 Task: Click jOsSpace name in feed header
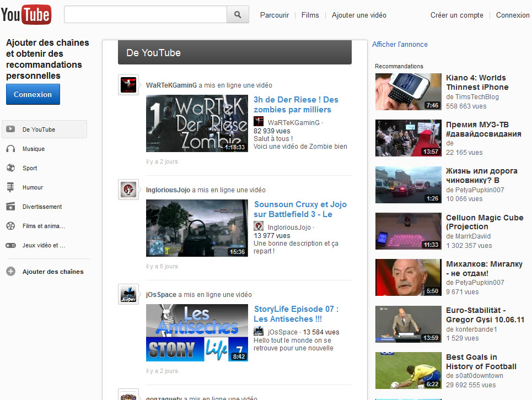[x=161, y=295]
